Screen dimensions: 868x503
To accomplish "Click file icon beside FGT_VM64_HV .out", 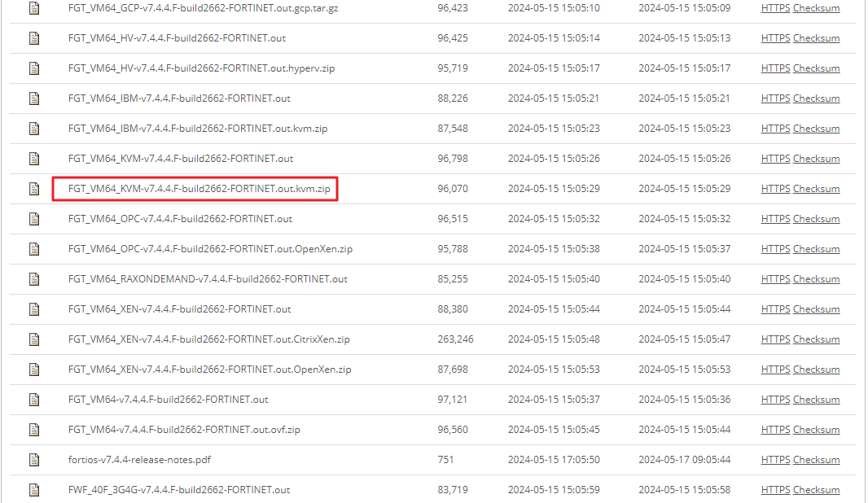I will (34, 38).
